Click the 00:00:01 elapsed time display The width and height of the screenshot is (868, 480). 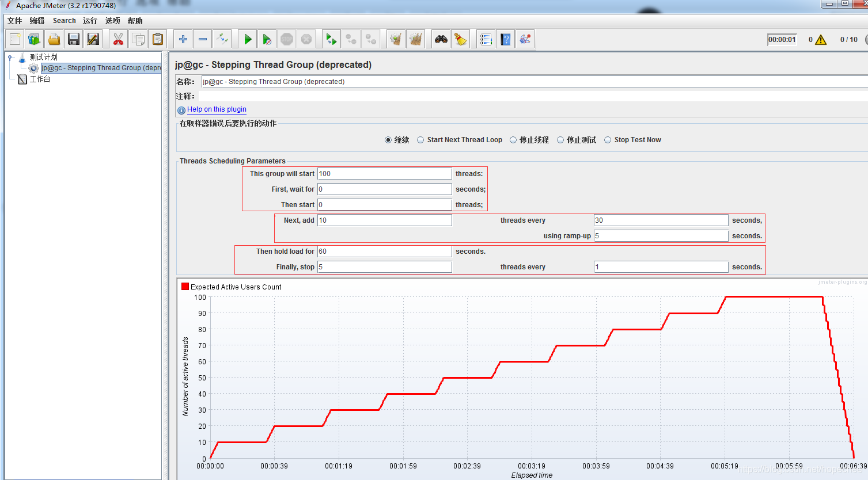pos(782,40)
